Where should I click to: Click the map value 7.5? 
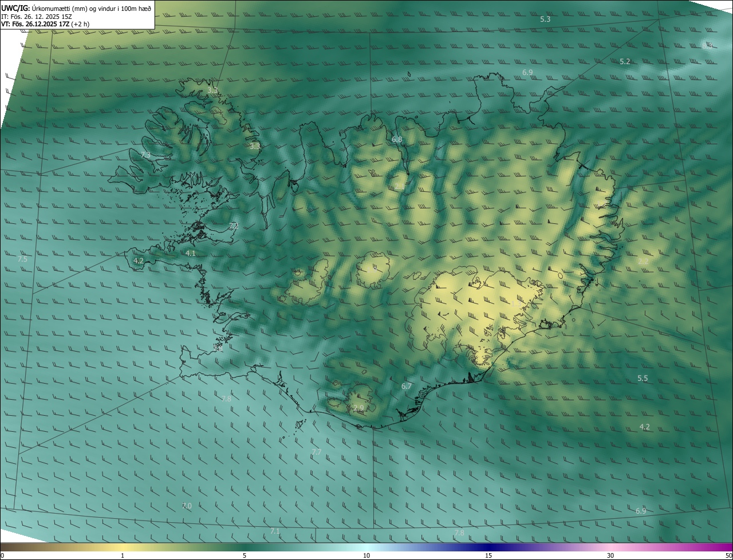point(22,259)
